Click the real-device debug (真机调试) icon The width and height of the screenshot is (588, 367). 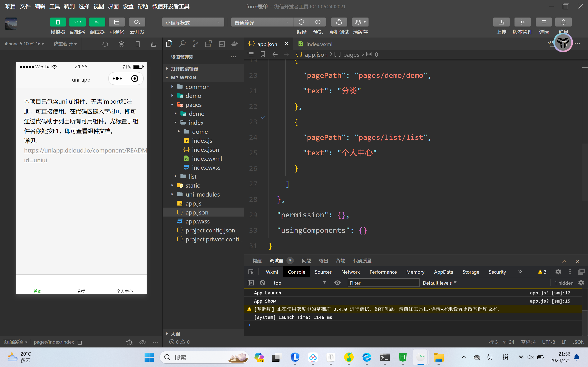339,22
